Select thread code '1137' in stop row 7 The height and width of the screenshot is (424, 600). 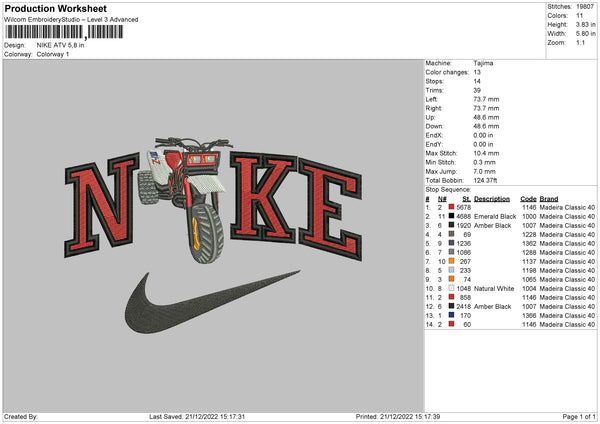pyautogui.click(x=529, y=261)
